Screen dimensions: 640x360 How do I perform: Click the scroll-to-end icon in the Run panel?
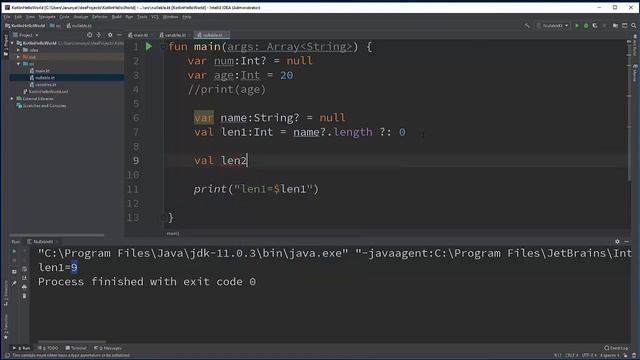[x=24, y=278]
